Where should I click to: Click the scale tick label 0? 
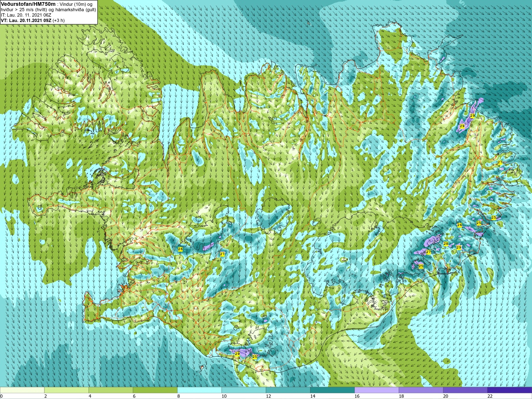point(2,396)
